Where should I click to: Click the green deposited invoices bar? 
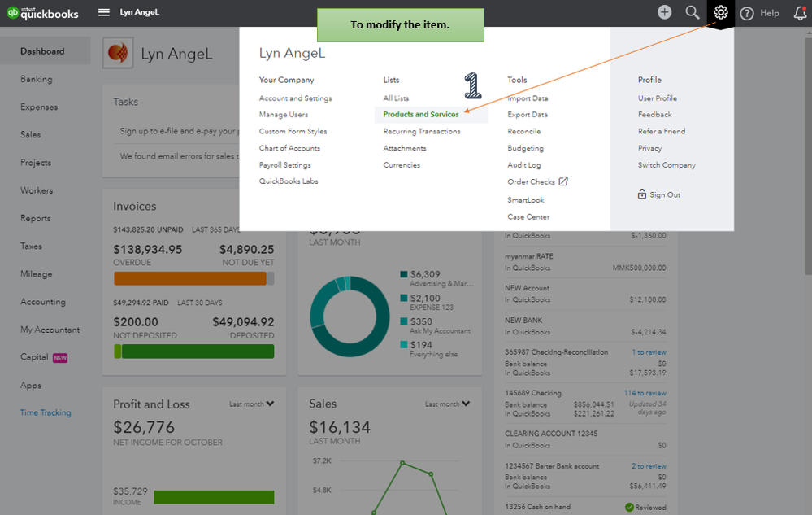tap(198, 351)
